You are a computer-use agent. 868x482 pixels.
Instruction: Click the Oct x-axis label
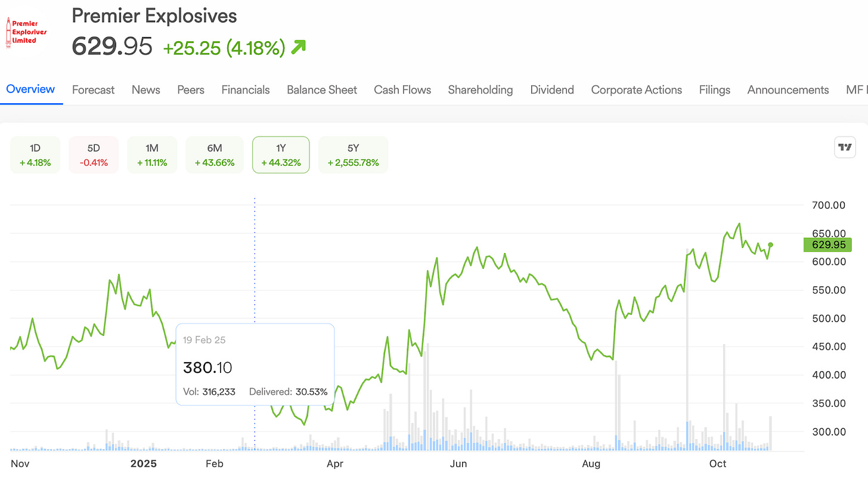click(x=718, y=464)
